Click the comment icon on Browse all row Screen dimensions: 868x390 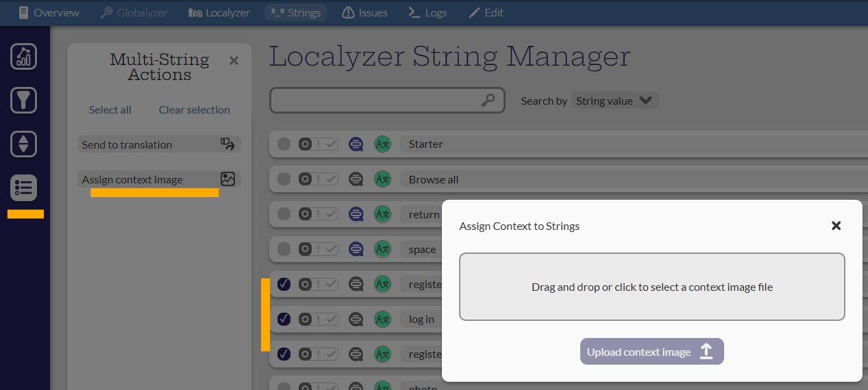[356, 179]
